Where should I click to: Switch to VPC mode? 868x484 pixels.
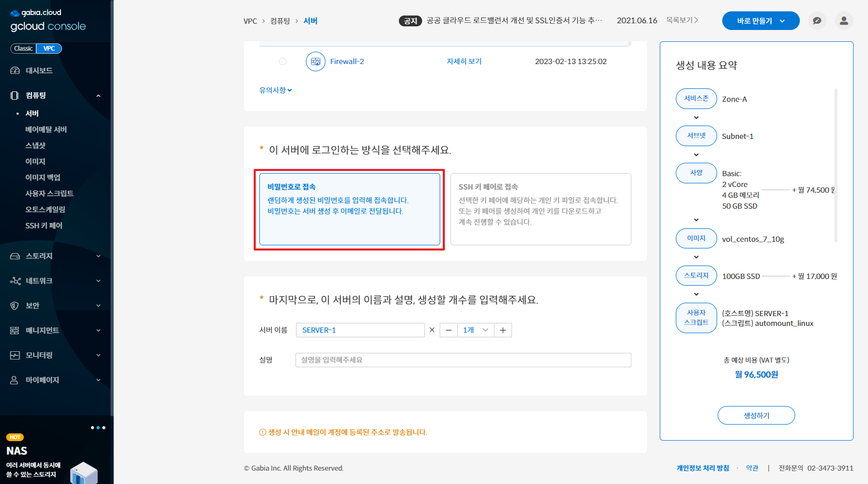click(x=49, y=49)
